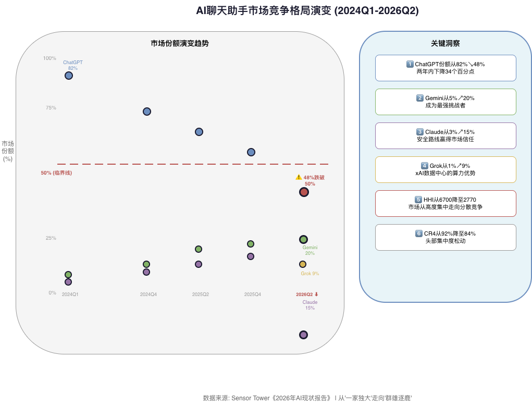Click the 50% (临界线) label
532x406 pixels.
click(56, 173)
